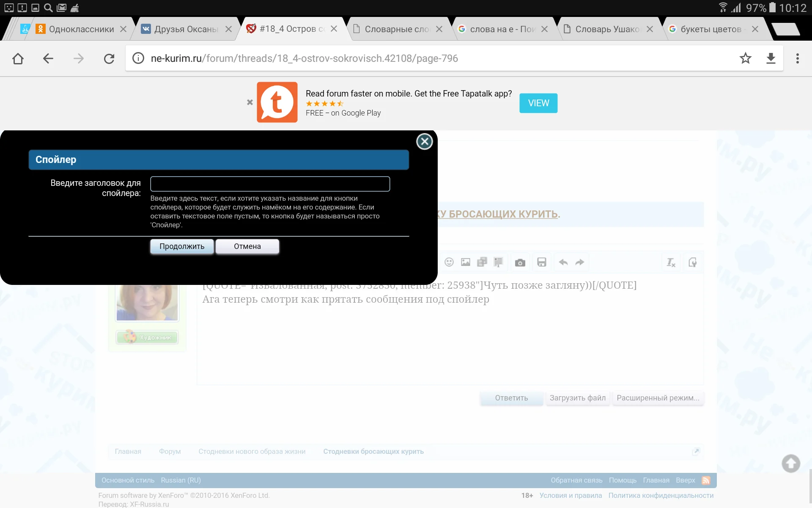This screenshot has height=508, width=812.
Task: Open the insert image dialog
Action: click(x=466, y=262)
